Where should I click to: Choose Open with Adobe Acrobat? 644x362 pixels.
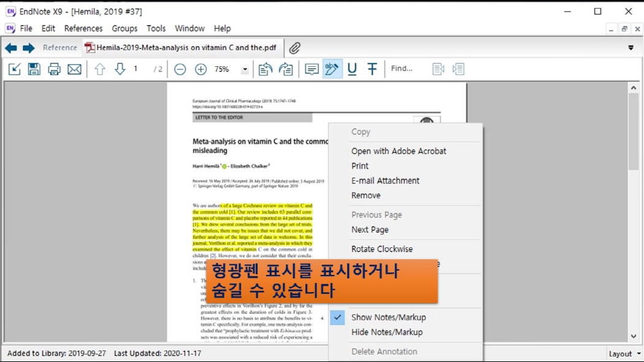[399, 151]
